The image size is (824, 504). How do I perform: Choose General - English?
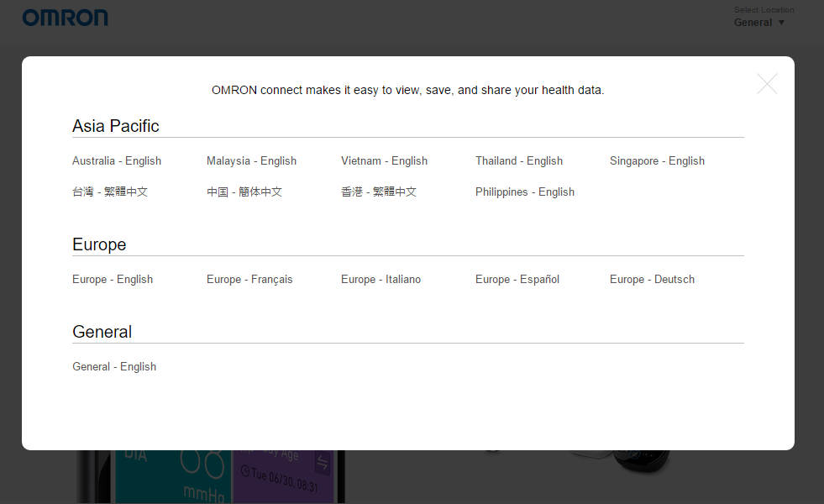coord(114,366)
